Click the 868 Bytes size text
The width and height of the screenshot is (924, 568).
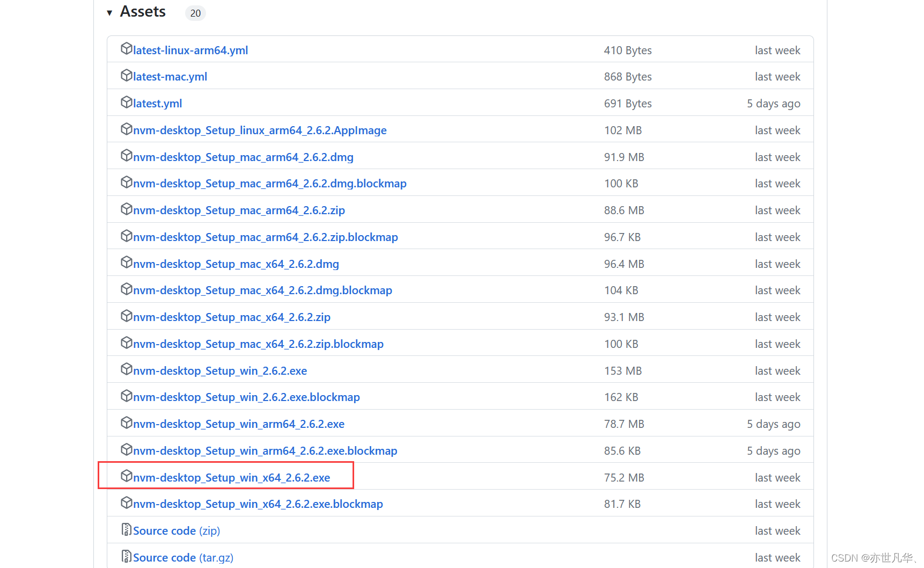628,77
